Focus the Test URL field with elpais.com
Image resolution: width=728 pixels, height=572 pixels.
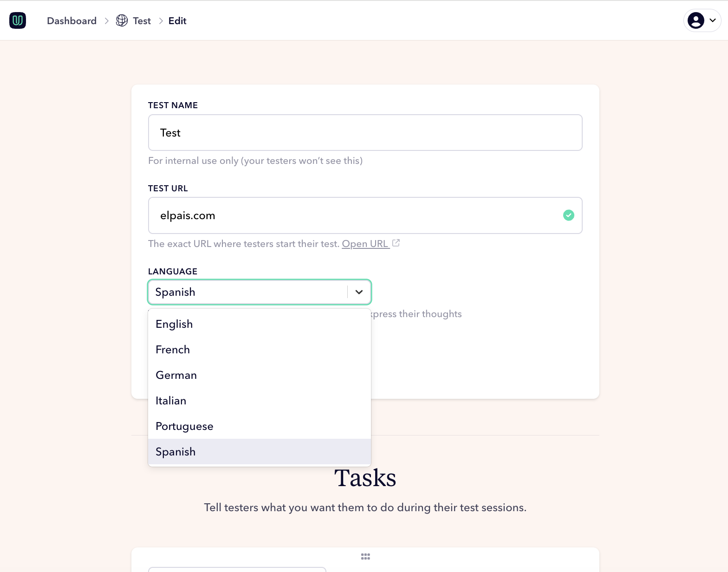point(365,215)
